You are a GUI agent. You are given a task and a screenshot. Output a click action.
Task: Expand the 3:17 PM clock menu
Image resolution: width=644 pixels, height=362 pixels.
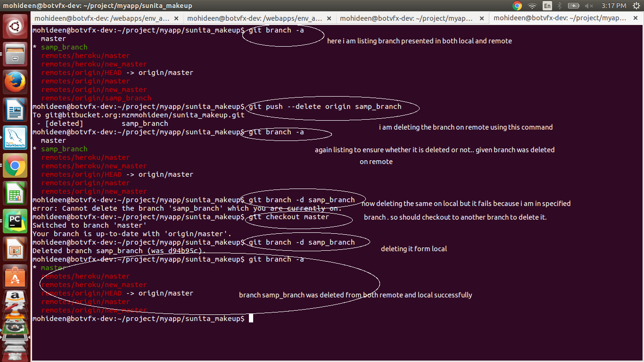pyautogui.click(x=614, y=6)
